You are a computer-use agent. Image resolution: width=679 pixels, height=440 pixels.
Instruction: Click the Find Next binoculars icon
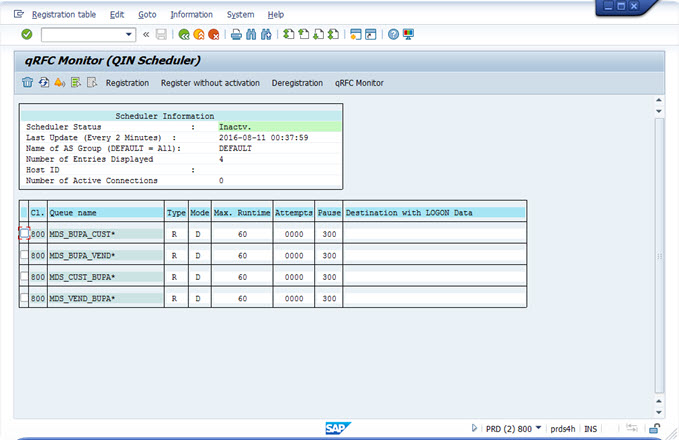[266, 34]
